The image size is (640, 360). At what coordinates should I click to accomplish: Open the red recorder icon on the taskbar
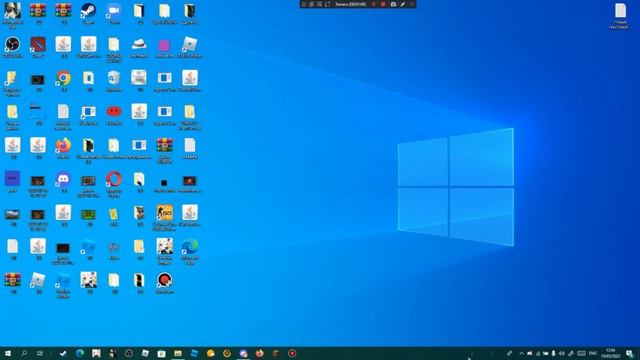coord(292,353)
